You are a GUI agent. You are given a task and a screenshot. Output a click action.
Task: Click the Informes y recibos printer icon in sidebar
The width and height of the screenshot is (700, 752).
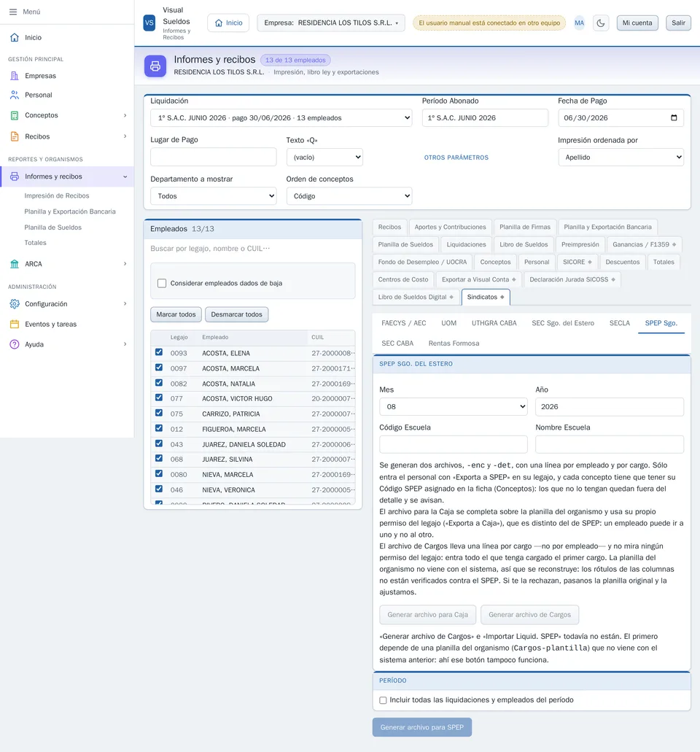pyautogui.click(x=15, y=177)
